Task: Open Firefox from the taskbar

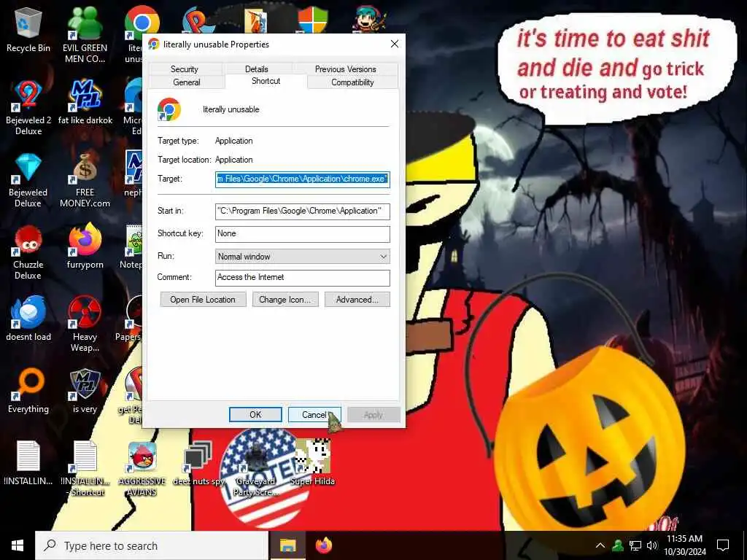Action: tap(324, 545)
